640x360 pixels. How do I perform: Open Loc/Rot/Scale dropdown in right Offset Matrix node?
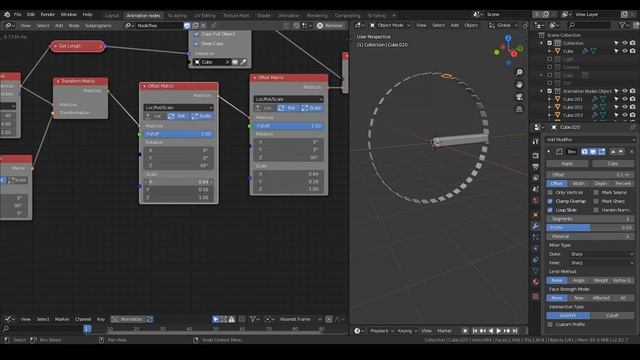point(289,99)
